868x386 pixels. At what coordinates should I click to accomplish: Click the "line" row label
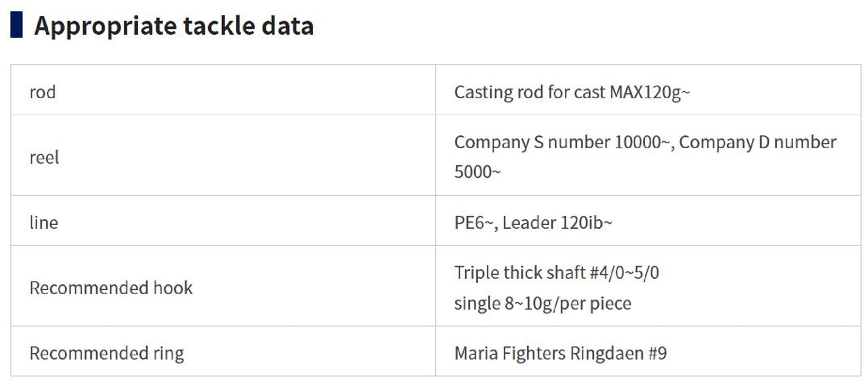[43, 223]
